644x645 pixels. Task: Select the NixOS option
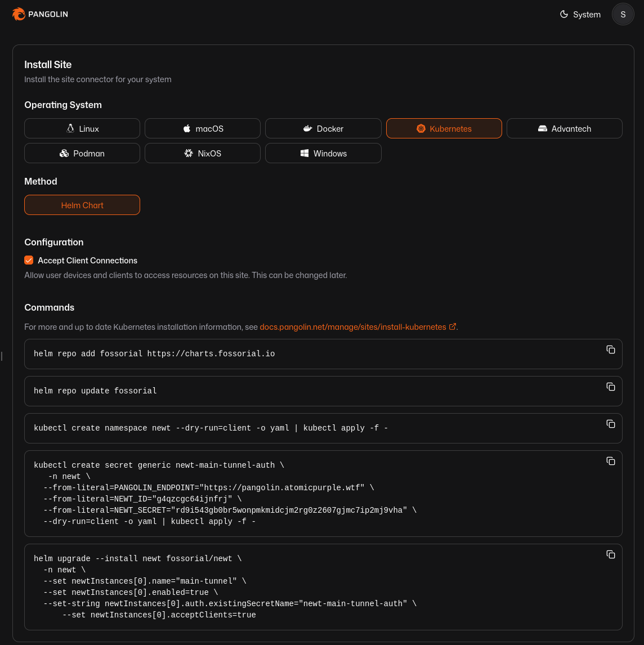point(203,153)
